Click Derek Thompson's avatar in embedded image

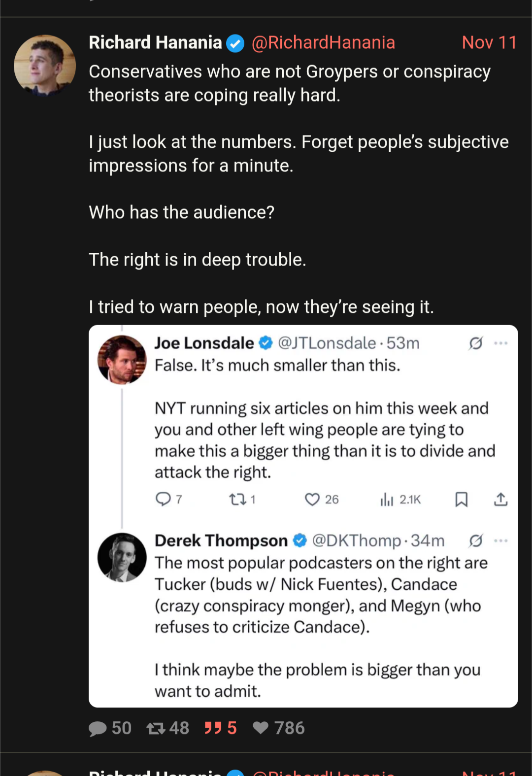(122, 557)
